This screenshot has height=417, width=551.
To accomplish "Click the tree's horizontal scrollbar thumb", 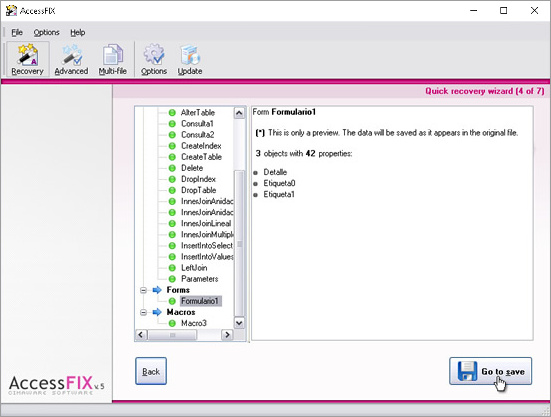I will pyautogui.click(x=172, y=335).
